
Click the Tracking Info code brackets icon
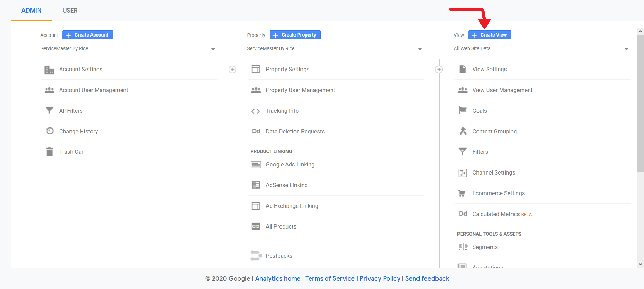256,111
